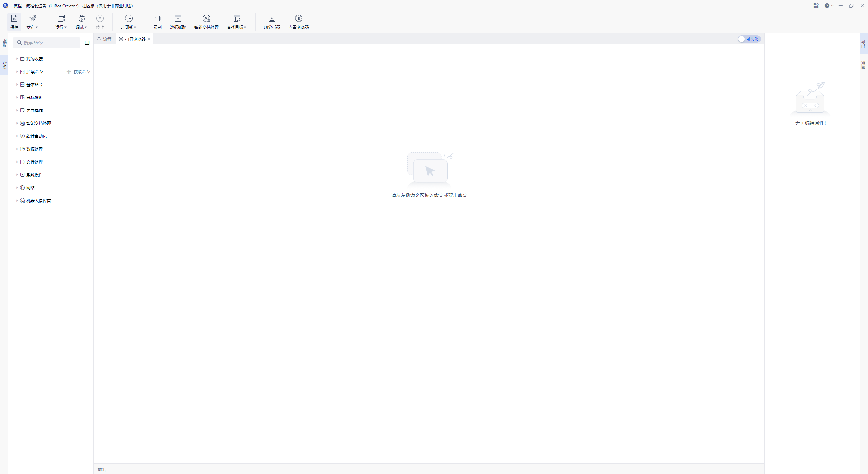Open the Run (运行) dropdown arrow
The width and height of the screenshot is (868, 474).
coord(66,27)
